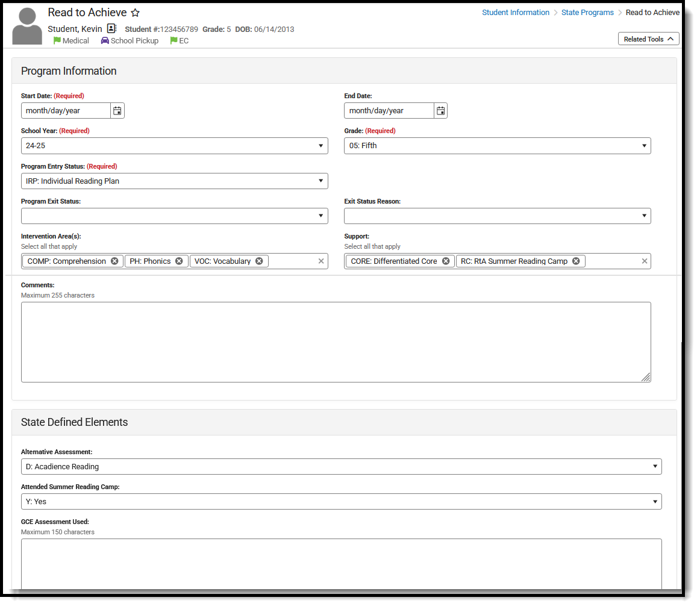The width and height of the screenshot is (700, 612).
Task: Collapse the Related Tools menu
Action: [x=649, y=39]
